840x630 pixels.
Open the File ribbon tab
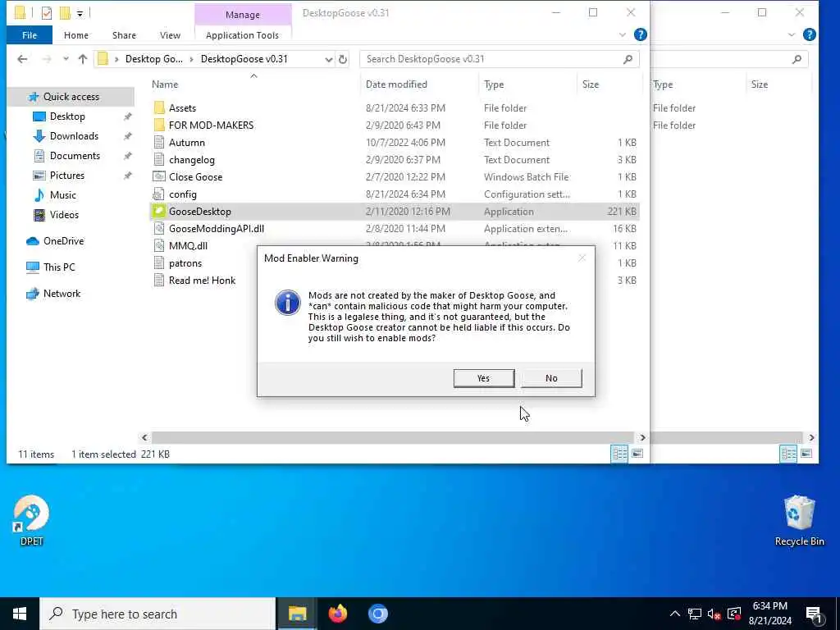pyautogui.click(x=30, y=35)
